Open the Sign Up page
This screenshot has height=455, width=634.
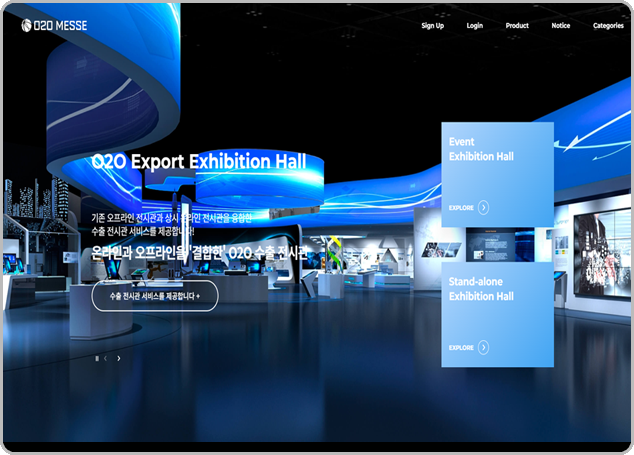point(433,25)
